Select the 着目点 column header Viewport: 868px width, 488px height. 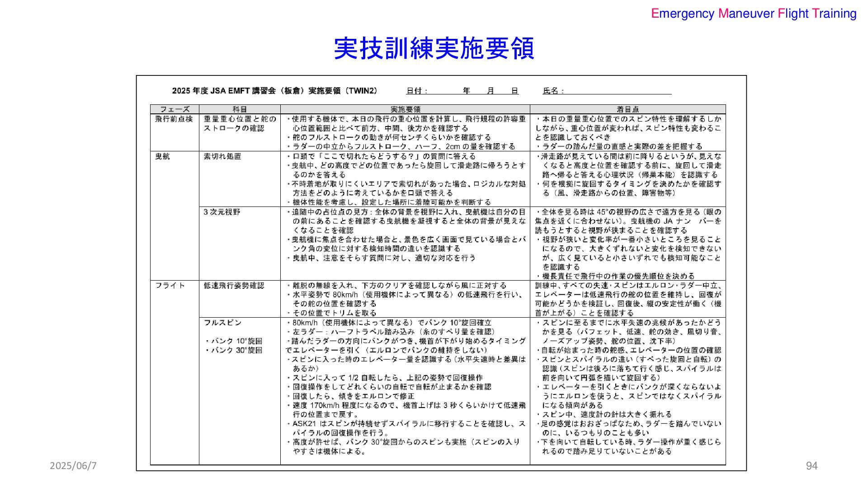click(627, 109)
